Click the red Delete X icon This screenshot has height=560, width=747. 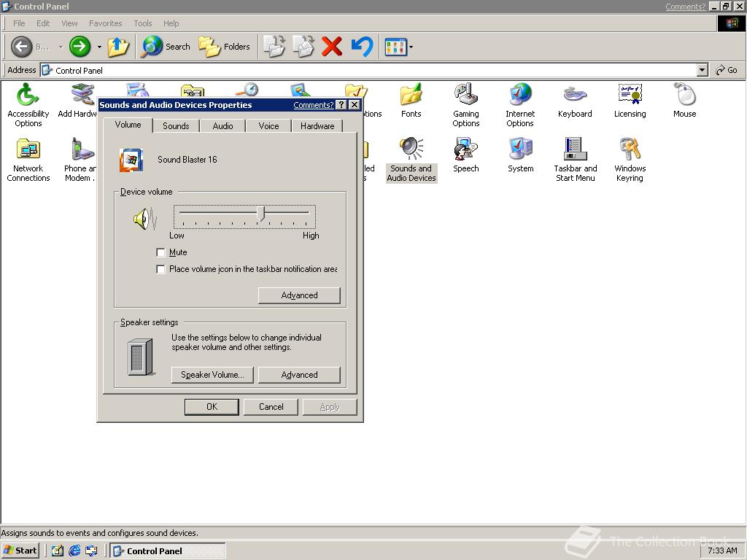(x=332, y=47)
